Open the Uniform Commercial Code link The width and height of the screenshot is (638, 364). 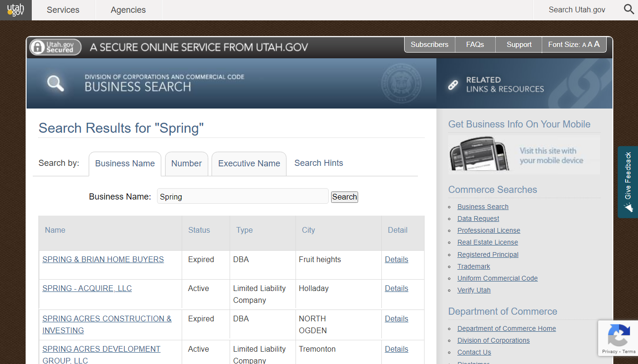point(498,278)
